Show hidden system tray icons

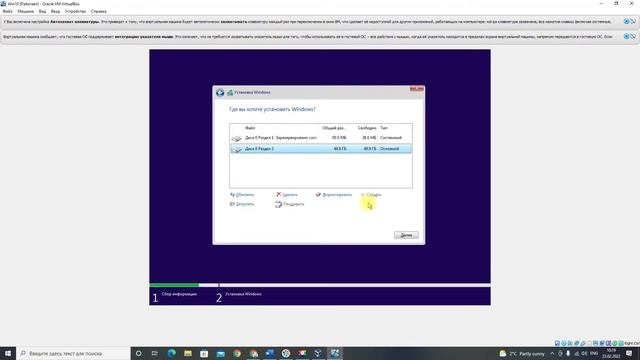pos(552,353)
